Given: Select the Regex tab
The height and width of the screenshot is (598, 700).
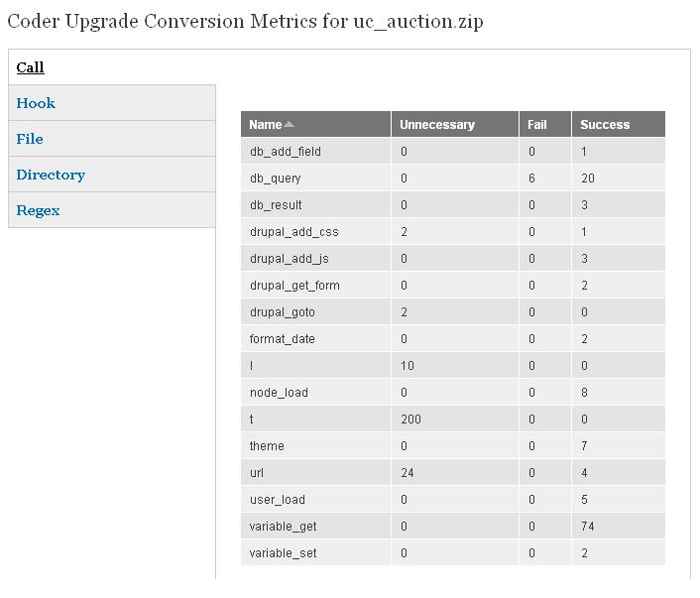Looking at the screenshot, I should click(38, 210).
